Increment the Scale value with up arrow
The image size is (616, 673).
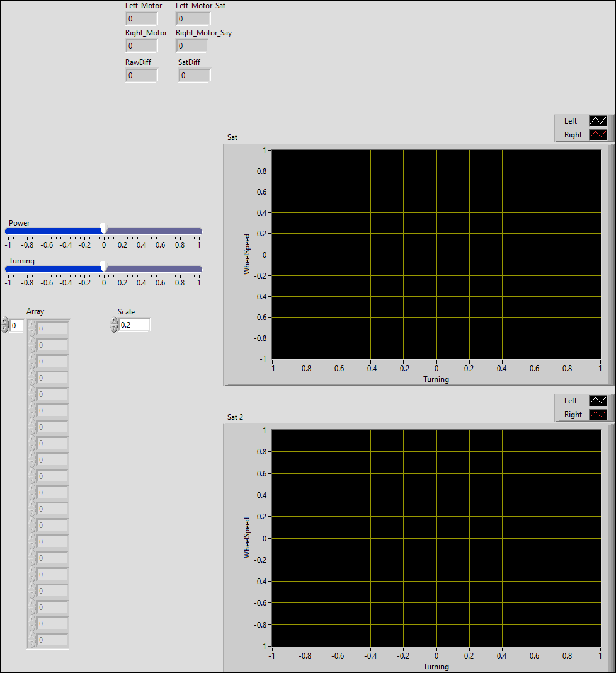[115, 321]
